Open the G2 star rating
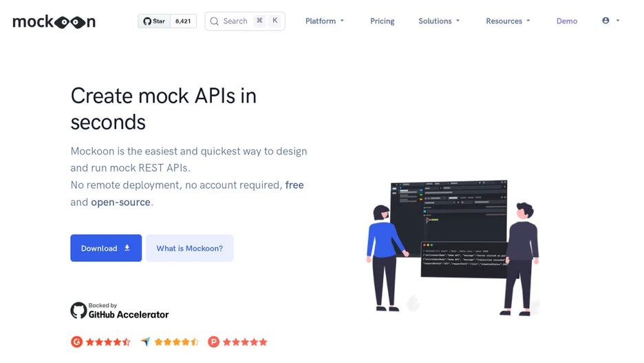Image resolution: width=644 pixels, height=363 pixels. pos(100,342)
